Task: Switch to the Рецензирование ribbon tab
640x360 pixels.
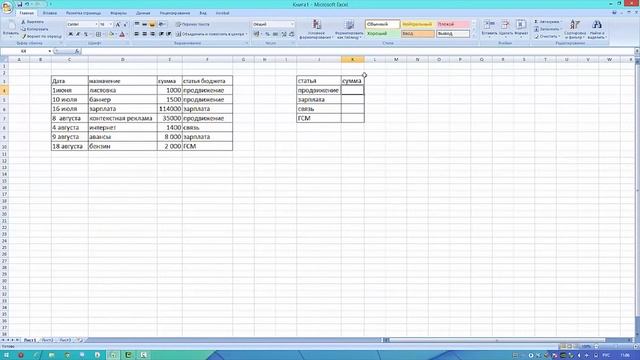Action: [x=175, y=13]
